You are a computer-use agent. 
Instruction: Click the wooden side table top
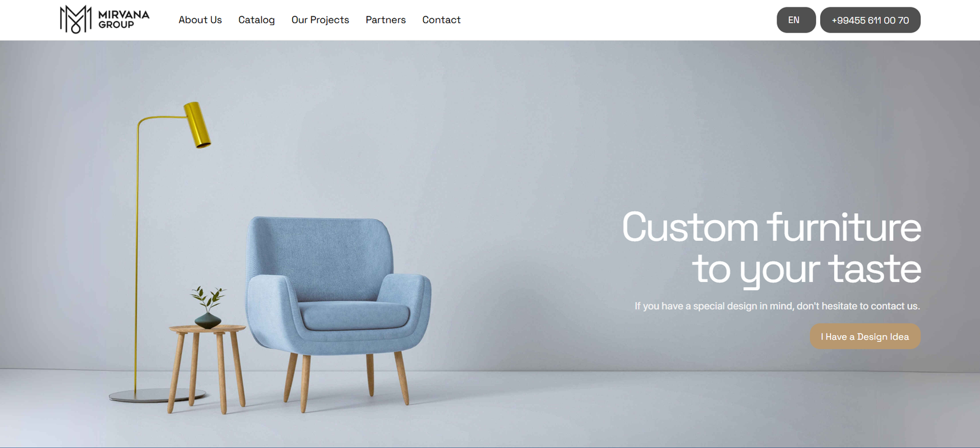pyautogui.click(x=208, y=329)
